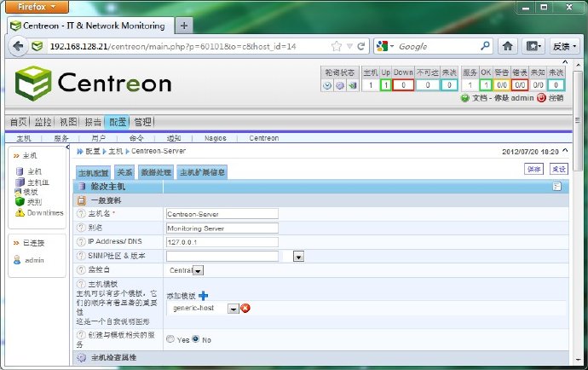
Task: Click host Up count box
Action: click(386, 85)
